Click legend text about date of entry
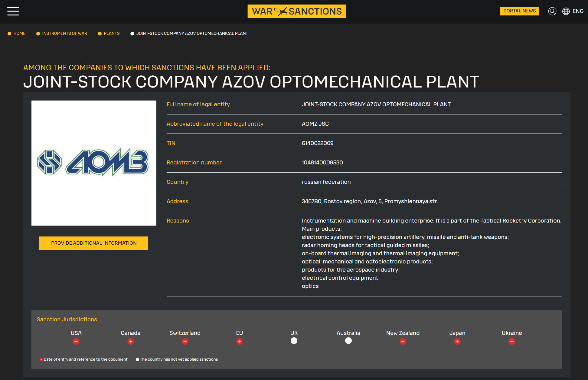This screenshot has width=588, height=380. point(86,359)
